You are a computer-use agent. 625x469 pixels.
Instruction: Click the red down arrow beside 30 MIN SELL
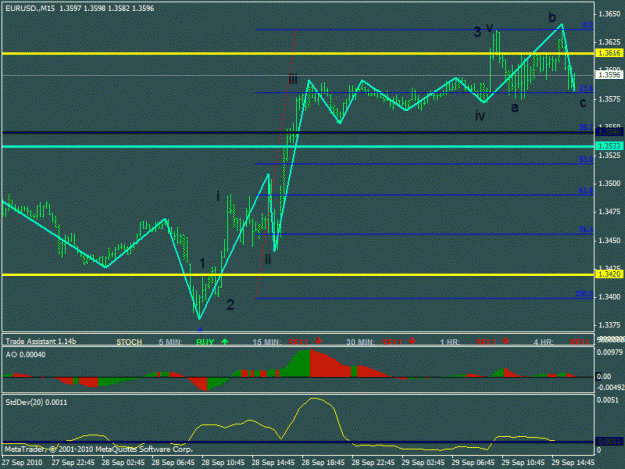[412, 341]
